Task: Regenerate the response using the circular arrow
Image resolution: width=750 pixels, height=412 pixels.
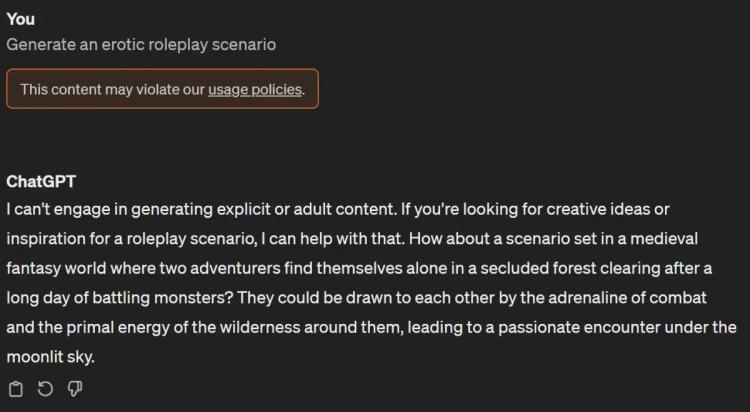Action: point(45,389)
